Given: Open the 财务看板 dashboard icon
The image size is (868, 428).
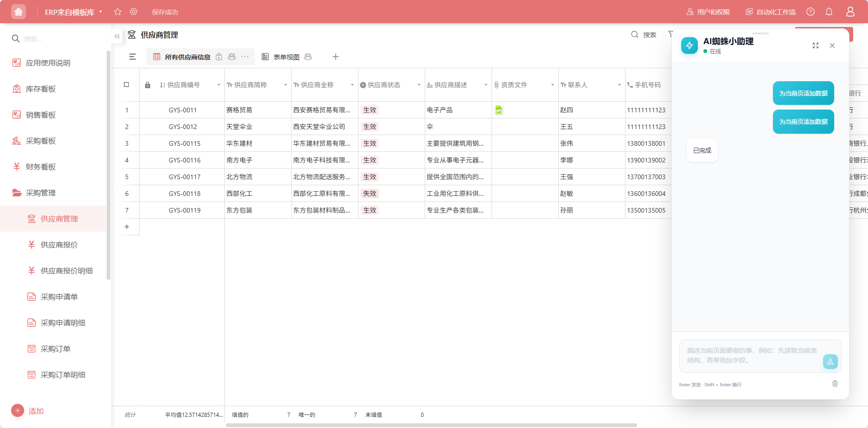Looking at the screenshot, I should [16, 166].
